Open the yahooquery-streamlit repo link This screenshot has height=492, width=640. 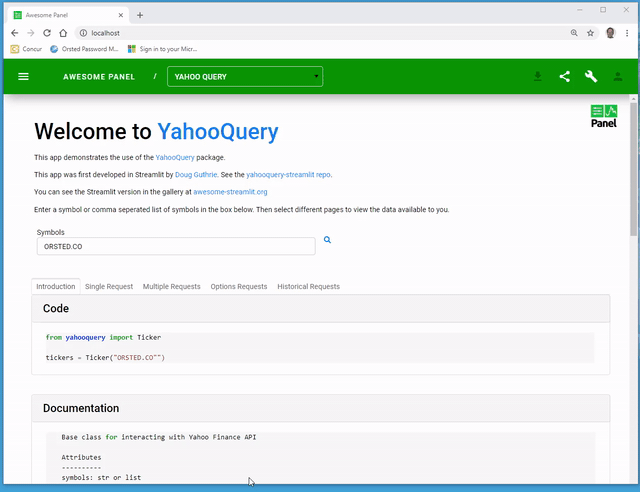(288, 174)
